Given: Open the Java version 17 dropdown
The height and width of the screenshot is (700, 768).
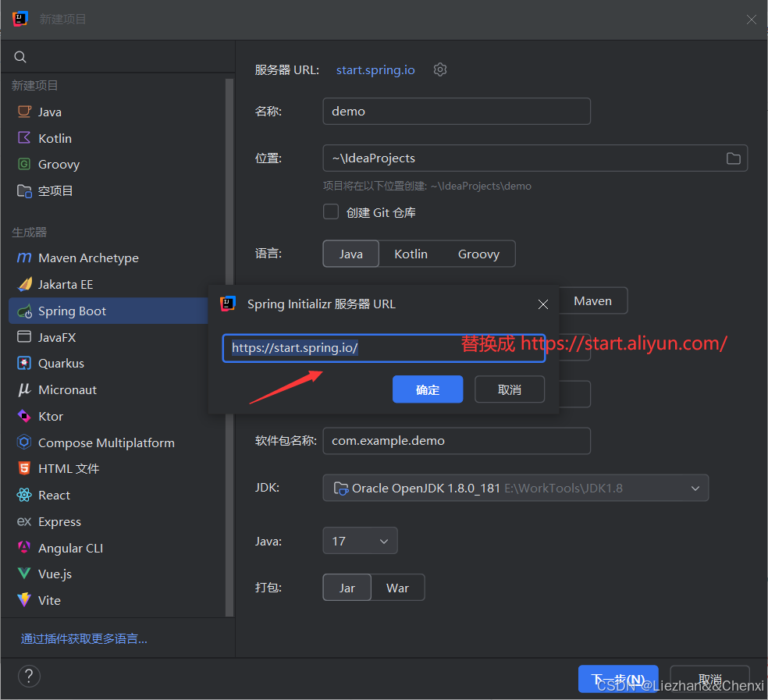Looking at the screenshot, I should [360, 541].
